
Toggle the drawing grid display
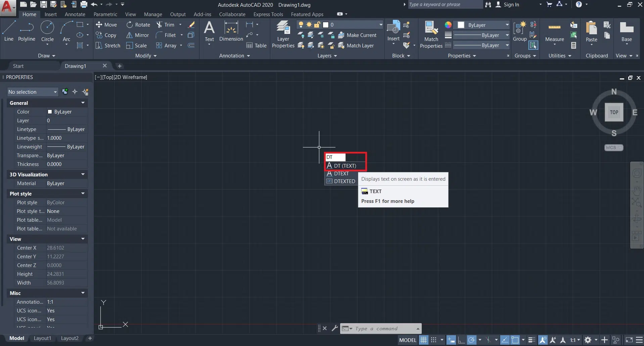point(424,340)
